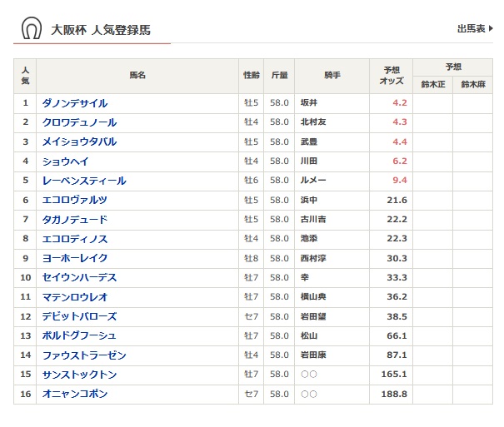Click the odds value 6.2
Viewport: 504px width, 427px height.
pyautogui.click(x=400, y=161)
